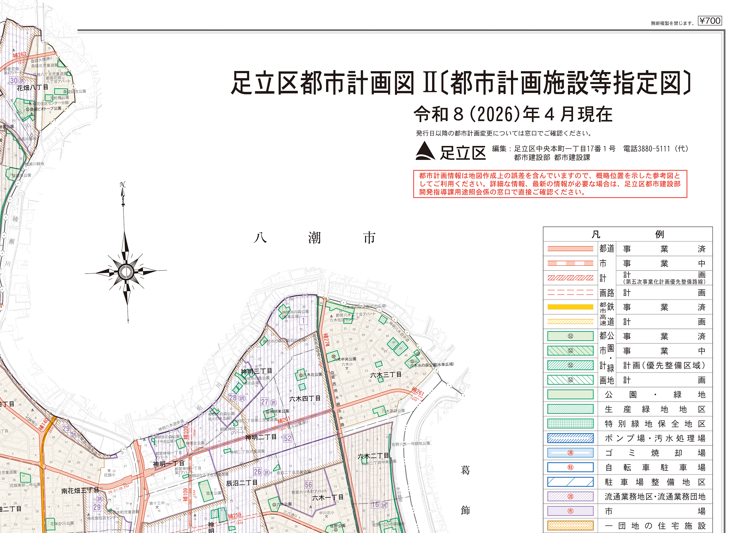This screenshot has width=756, height=533.
Task: Click the 凡例 legend header
Action: pos(628,234)
